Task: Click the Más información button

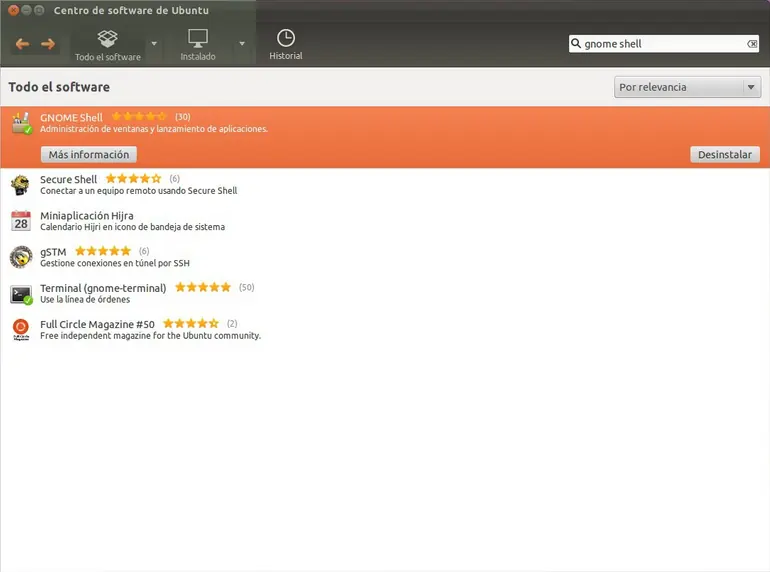Action: (x=88, y=154)
